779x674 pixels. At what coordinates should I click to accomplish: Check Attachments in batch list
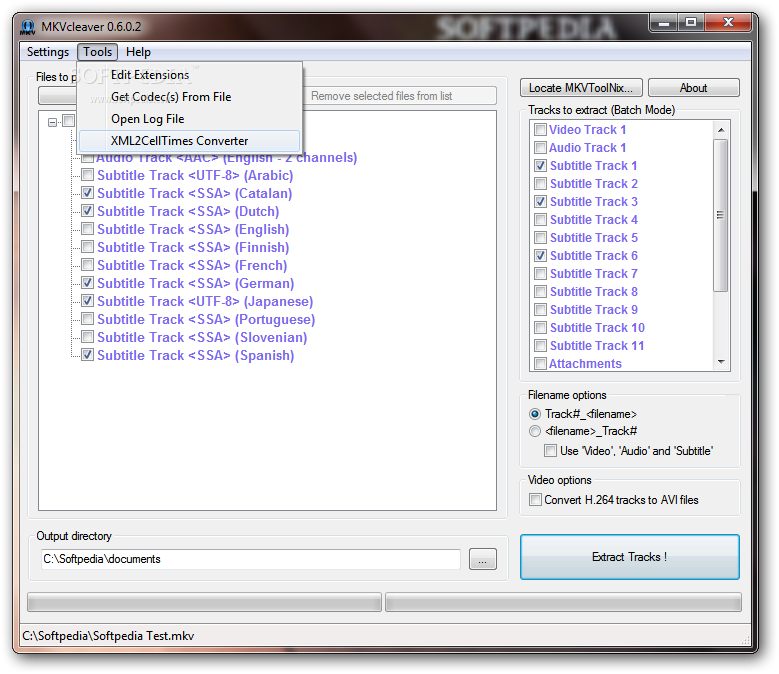541,364
